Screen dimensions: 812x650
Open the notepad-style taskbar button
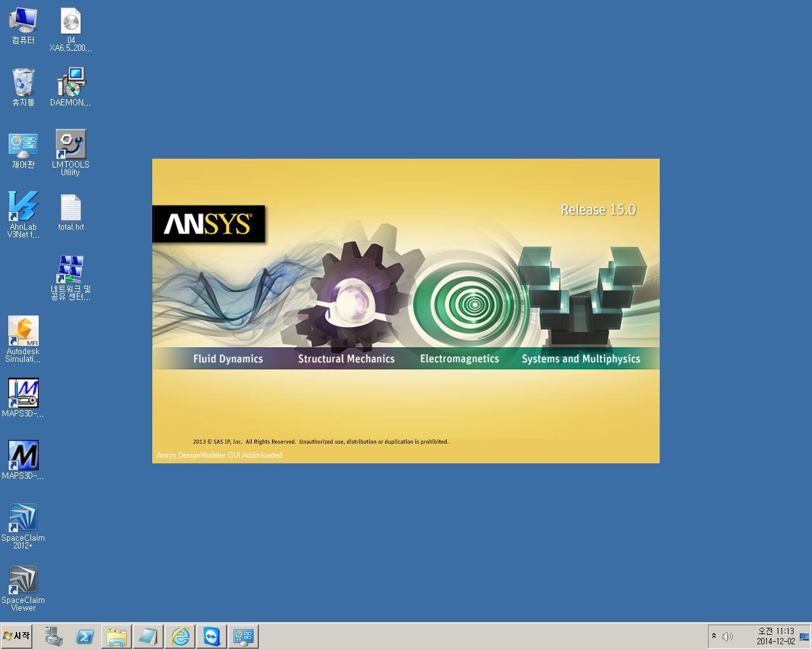[148, 636]
